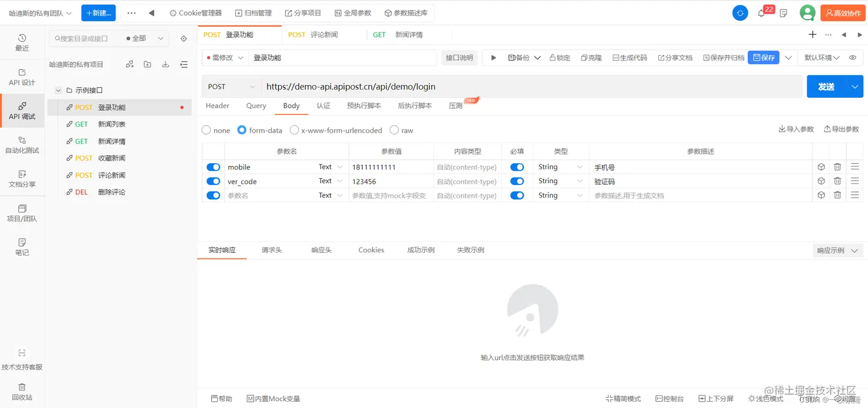Image resolution: width=868 pixels, height=408 pixels.
Task: Select the none body type radio
Action: (x=206, y=130)
